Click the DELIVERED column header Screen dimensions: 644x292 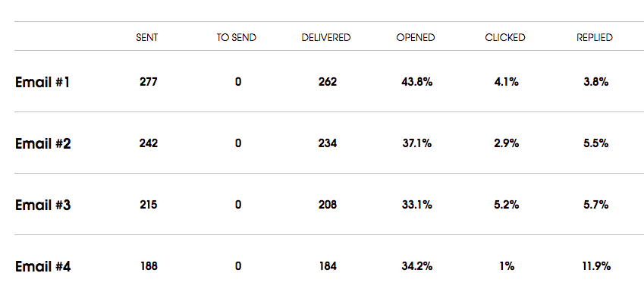tap(326, 37)
